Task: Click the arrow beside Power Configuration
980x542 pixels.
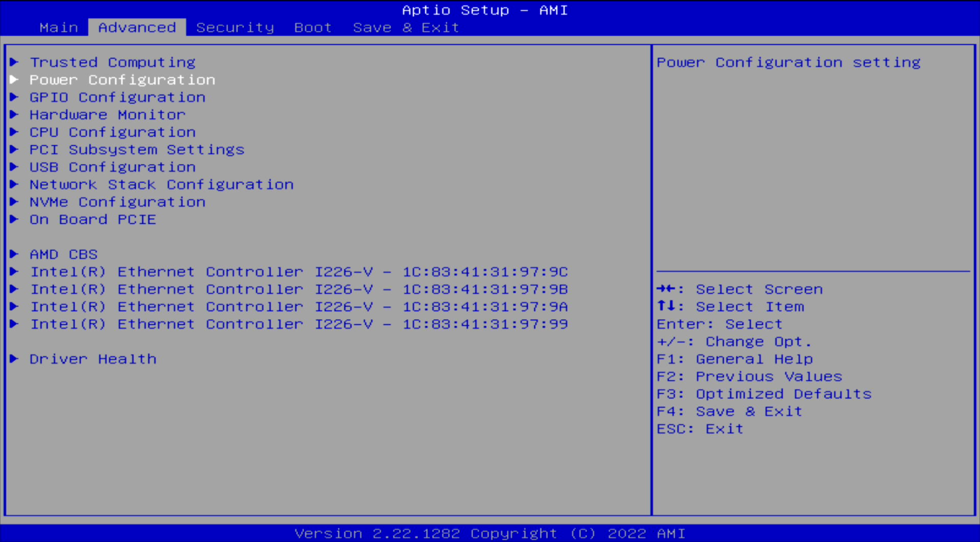Action: tap(14, 79)
